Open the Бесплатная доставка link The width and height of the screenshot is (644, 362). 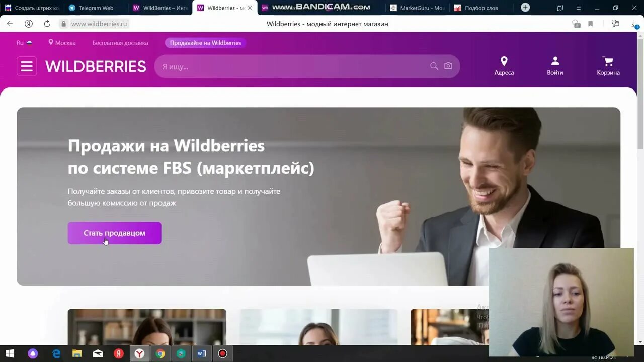point(120,43)
